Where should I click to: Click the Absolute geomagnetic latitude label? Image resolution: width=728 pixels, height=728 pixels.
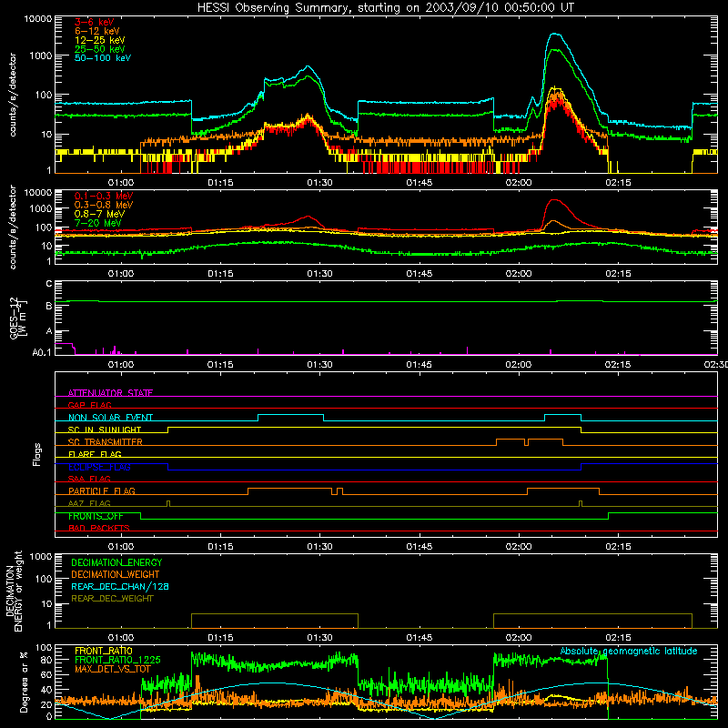629,651
